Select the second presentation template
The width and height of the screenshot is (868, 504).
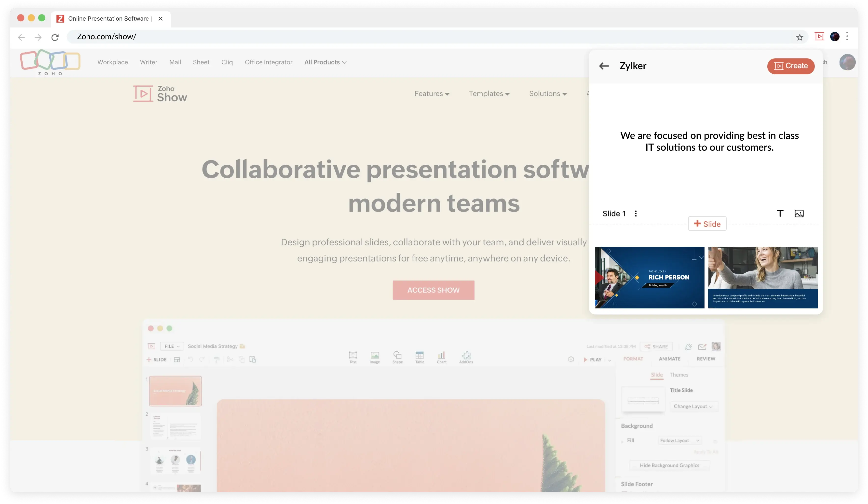click(x=762, y=277)
